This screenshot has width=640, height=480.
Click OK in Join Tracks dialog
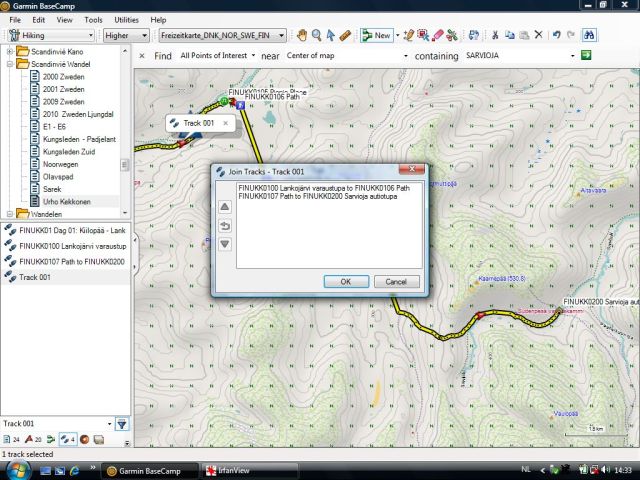[346, 282]
